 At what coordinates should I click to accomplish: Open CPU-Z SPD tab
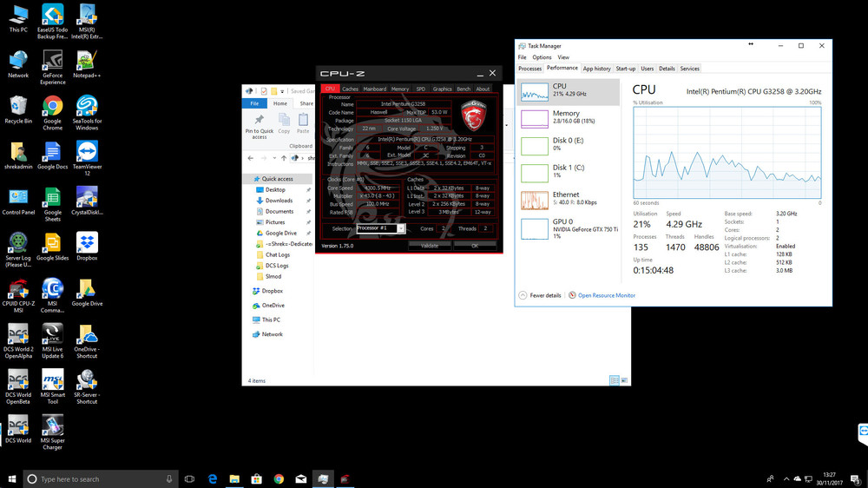click(421, 89)
